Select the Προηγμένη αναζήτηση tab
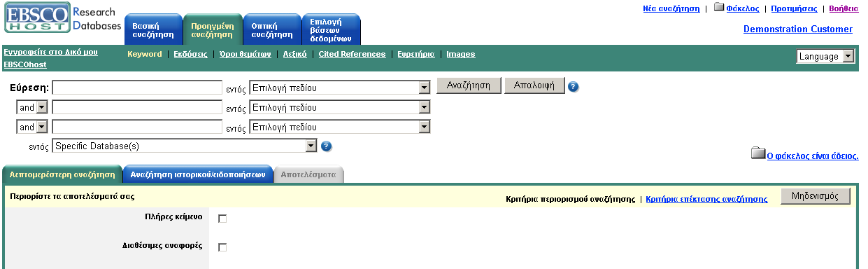The height and width of the screenshot is (269, 868). tap(213, 30)
